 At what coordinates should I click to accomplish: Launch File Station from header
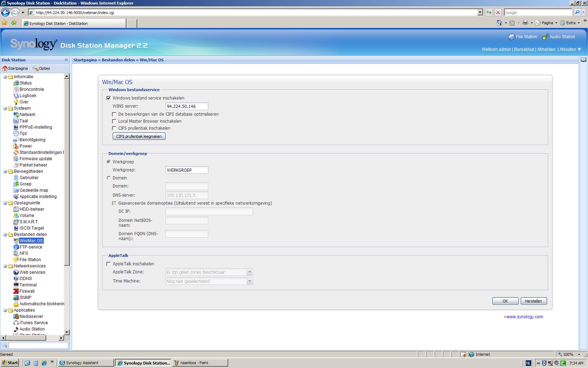point(523,37)
